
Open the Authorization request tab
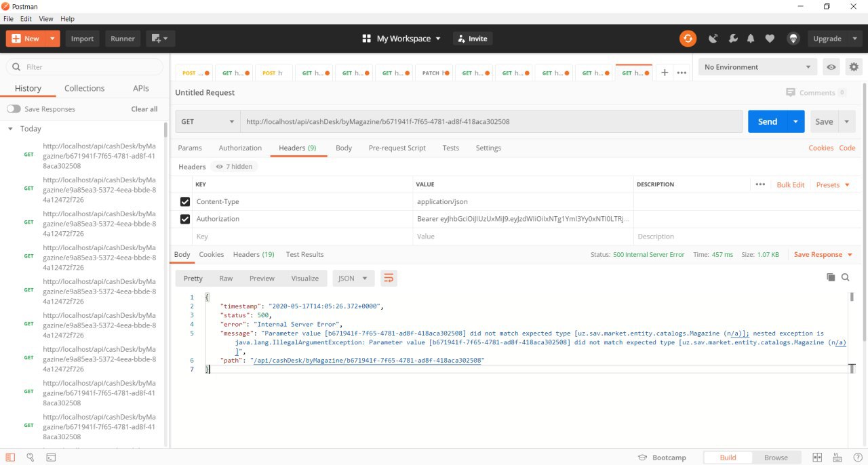pyautogui.click(x=240, y=148)
